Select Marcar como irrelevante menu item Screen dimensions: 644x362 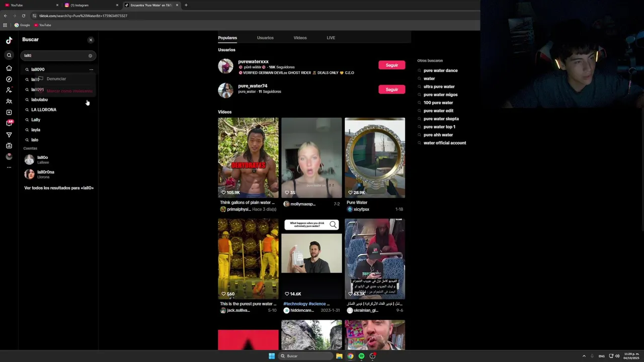pos(65,91)
